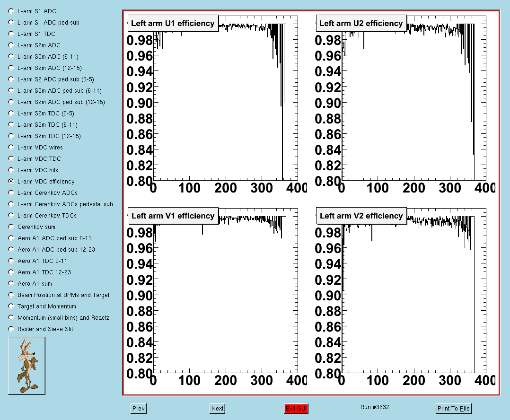Viewport: 510px width, 420px height.
Task: Choose Aero A1 ADC ped sub 0-11
Action: (x=11, y=238)
